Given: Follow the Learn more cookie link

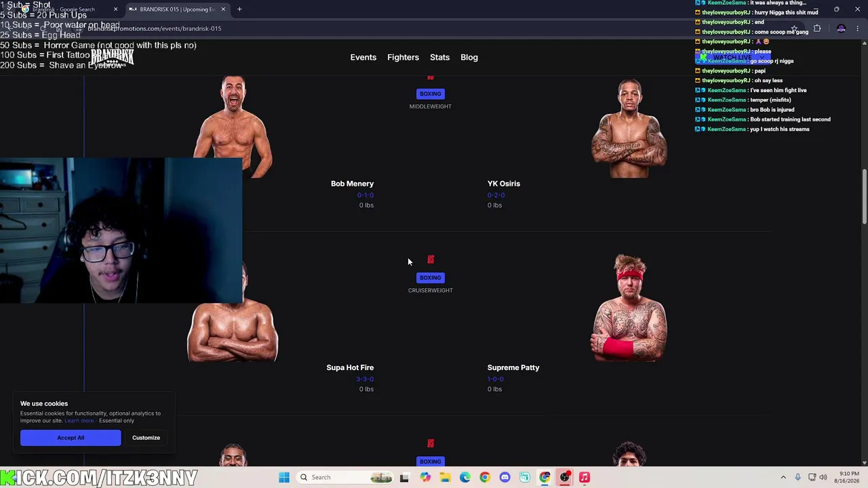Looking at the screenshot, I should tap(79, 421).
